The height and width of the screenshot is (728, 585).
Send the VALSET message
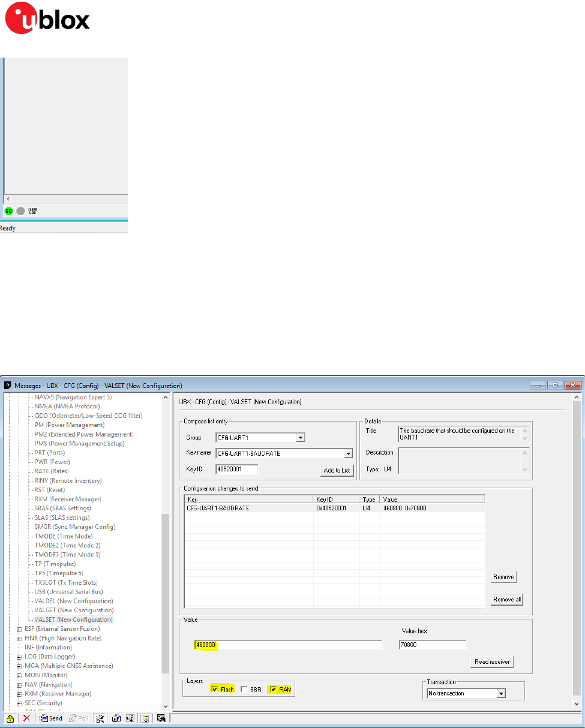[x=50, y=718]
